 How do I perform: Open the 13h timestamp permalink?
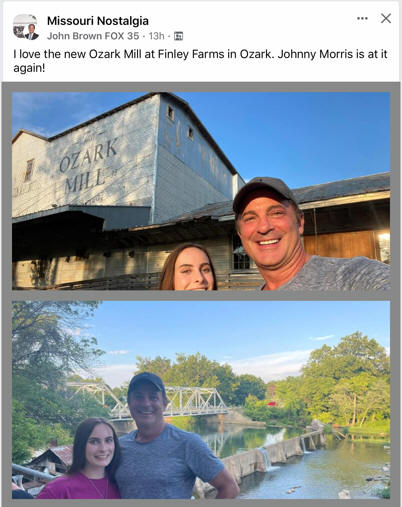(157, 36)
